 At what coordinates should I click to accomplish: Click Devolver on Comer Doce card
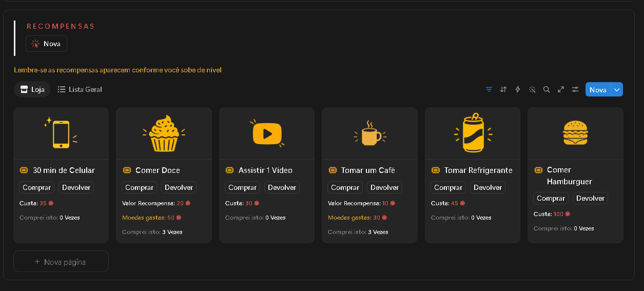coord(179,187)
